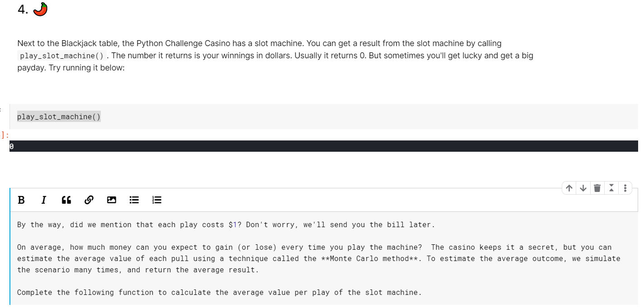644x308 pixels.
Task: Apply italic formatting in markdown toolbar
Action: (x=43, y=200)
